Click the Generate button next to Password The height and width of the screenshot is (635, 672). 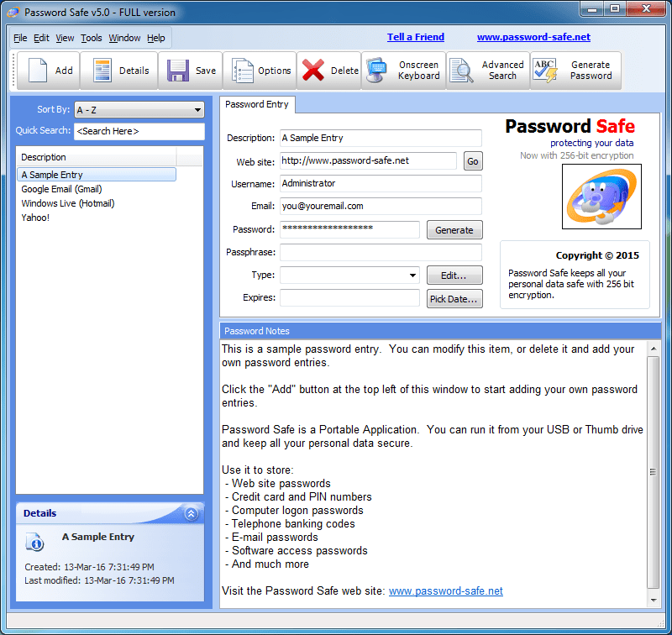[454, 230]
